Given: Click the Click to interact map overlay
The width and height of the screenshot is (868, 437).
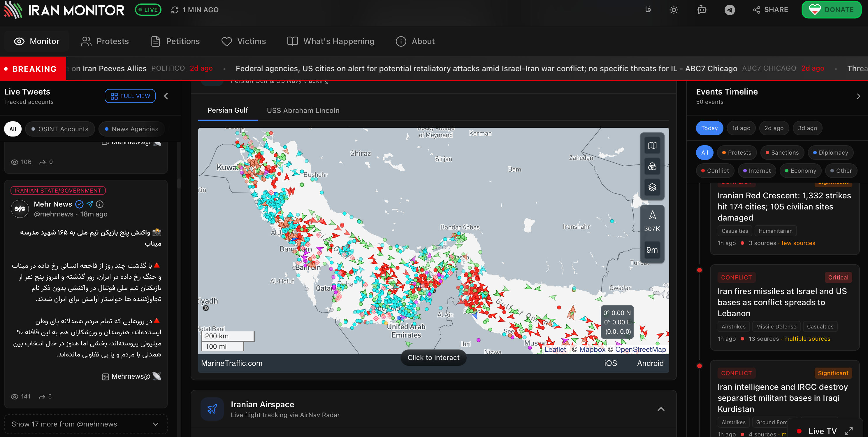Looking at the screenshot, I should click(433, 357).
